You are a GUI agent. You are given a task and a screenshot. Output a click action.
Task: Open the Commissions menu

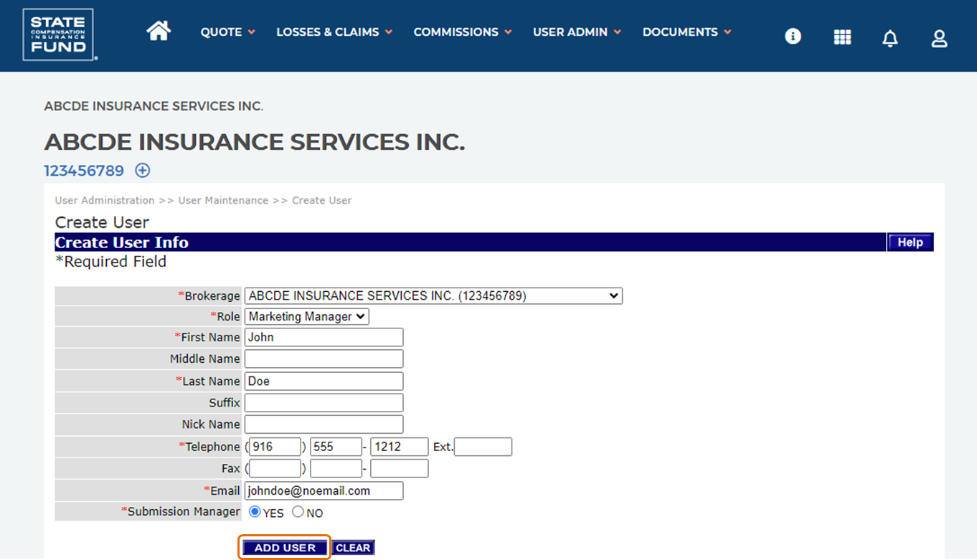coord(463,32)
